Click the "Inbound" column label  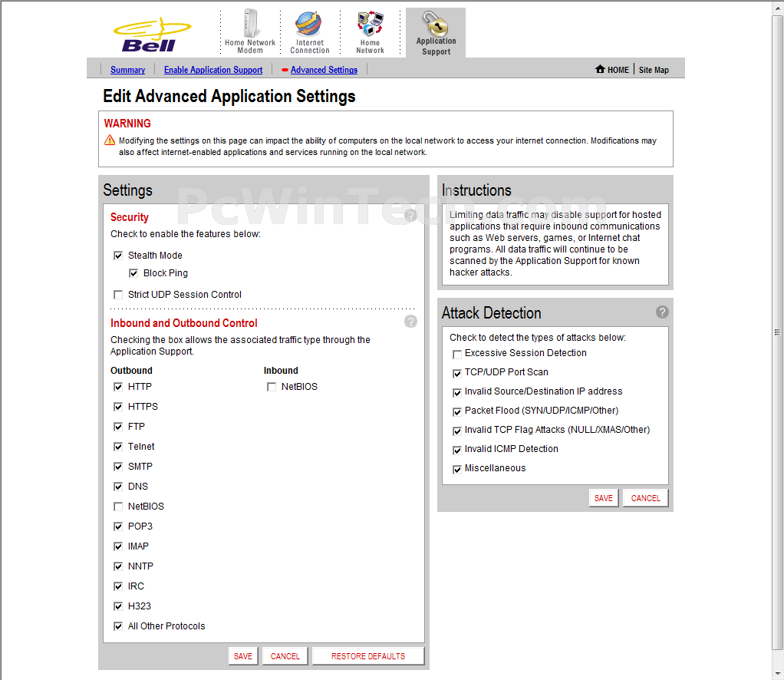click(x=281, y=371)
